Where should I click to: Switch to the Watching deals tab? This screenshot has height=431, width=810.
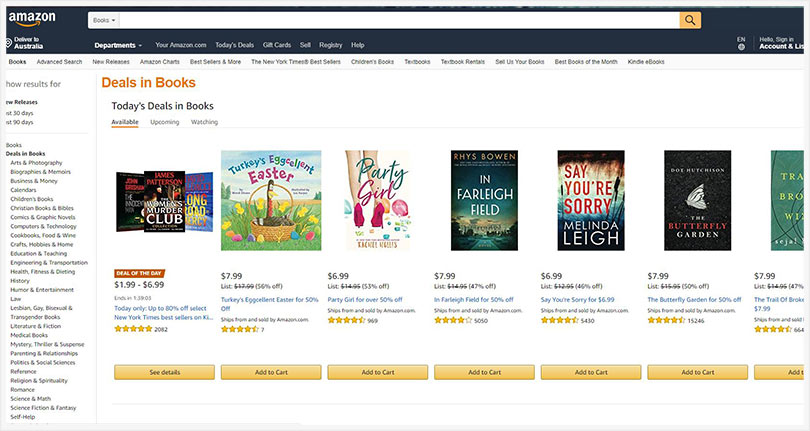[205, 122]
